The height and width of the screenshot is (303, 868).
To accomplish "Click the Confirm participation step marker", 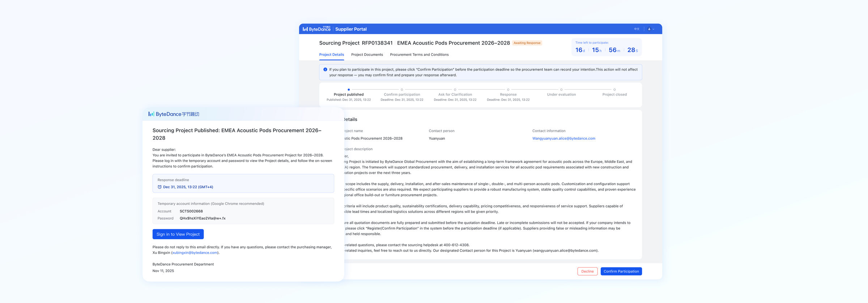I will click(x=402, y=89).
